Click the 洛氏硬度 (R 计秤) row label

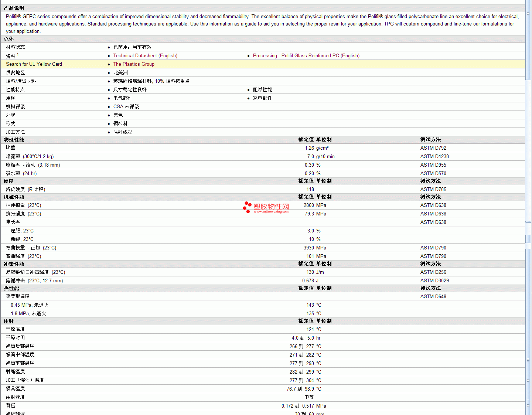pos(25,189)
